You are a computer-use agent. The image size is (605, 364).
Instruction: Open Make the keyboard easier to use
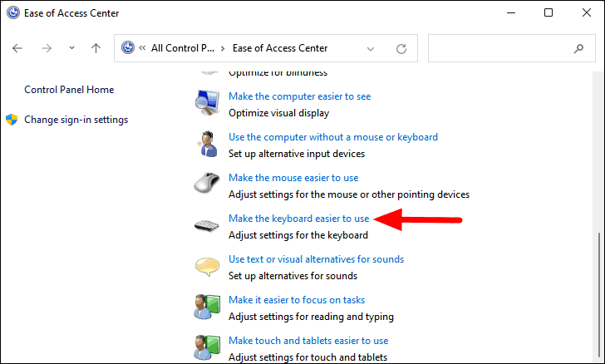point(298,219)
